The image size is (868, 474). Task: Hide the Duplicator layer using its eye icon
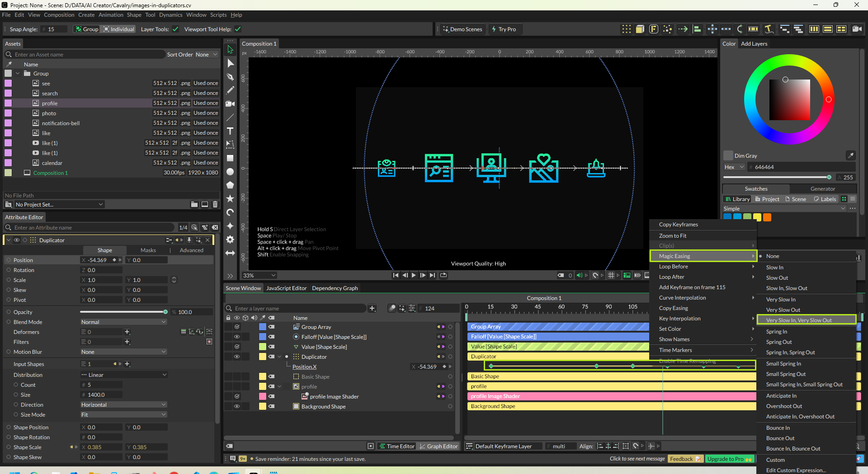[x=236, y=357]
